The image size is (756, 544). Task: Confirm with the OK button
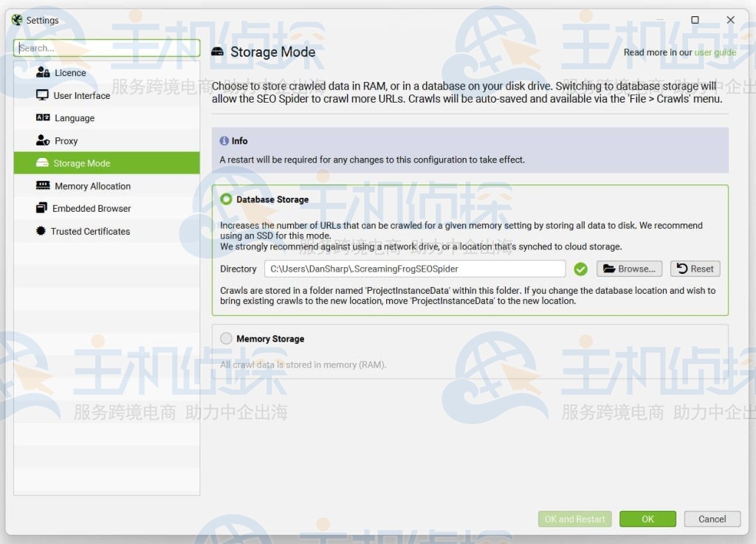click(x=647, y=519)
